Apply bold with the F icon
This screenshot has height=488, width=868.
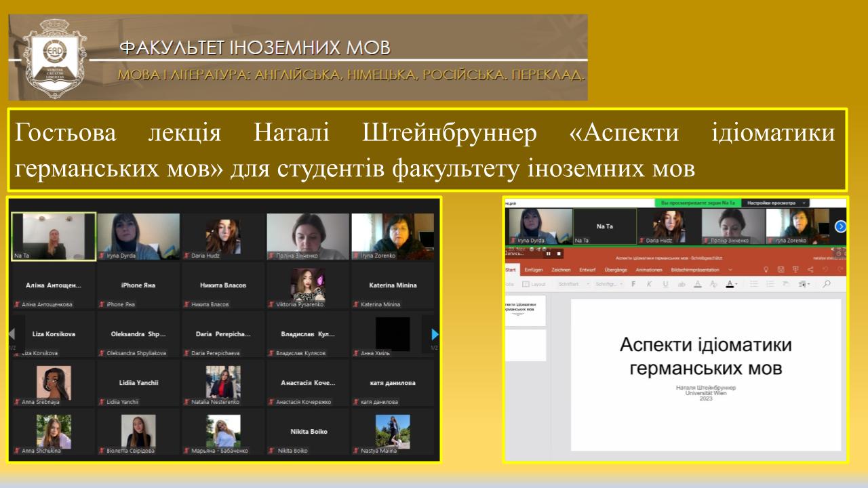point(633,284)
